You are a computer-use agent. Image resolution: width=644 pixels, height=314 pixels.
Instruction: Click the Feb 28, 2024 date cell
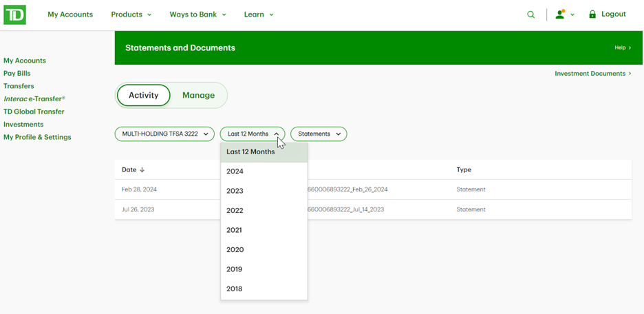(139, 189)
